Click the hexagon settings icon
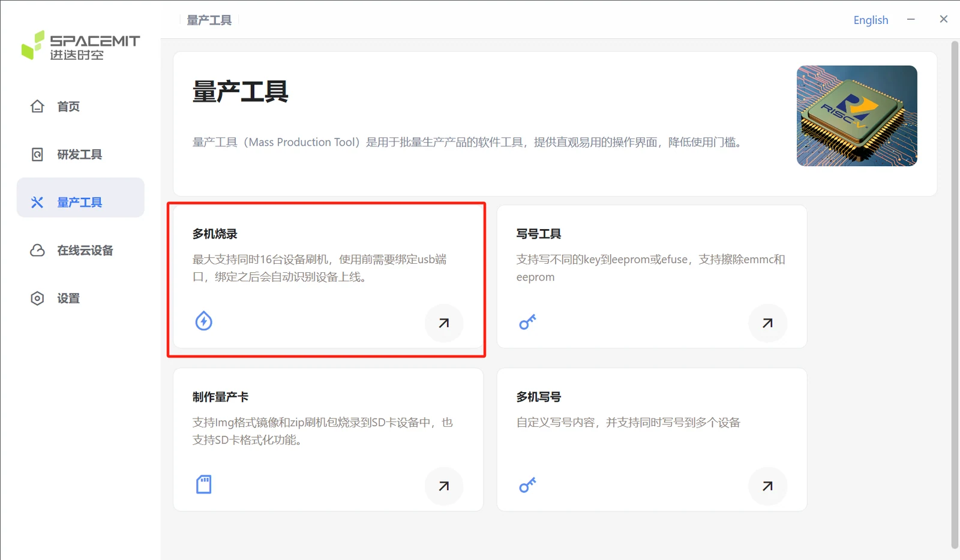The width and height of the screenshot is (960, 560). (x=37, y=299)
